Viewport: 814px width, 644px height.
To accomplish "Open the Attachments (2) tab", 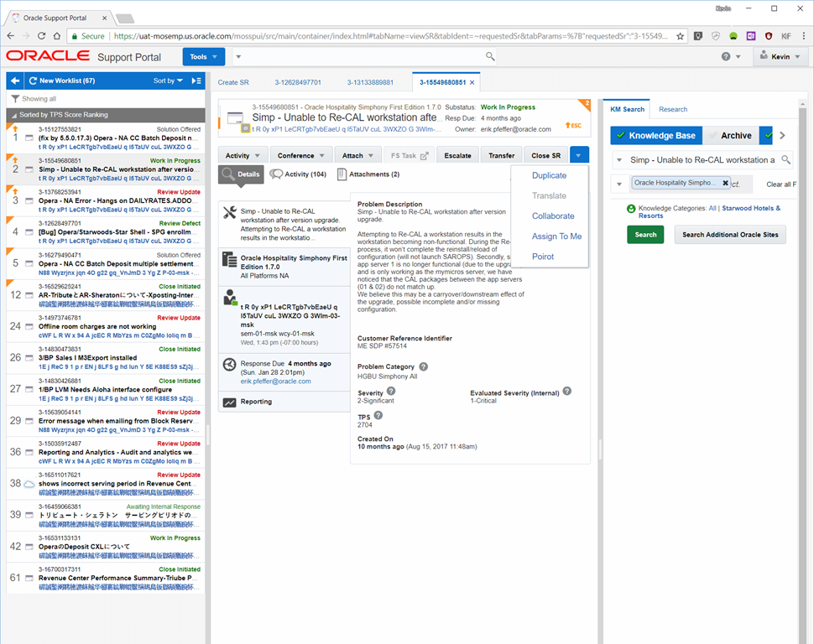I will (x=368, y=174).
